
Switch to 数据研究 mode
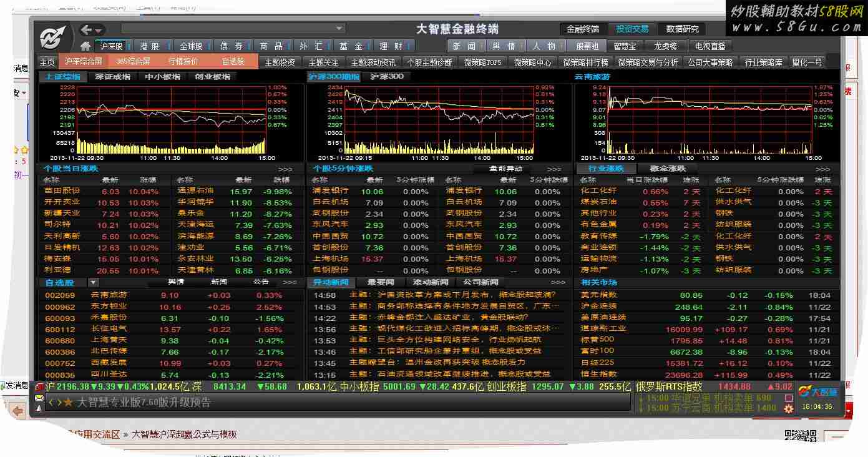683,29
